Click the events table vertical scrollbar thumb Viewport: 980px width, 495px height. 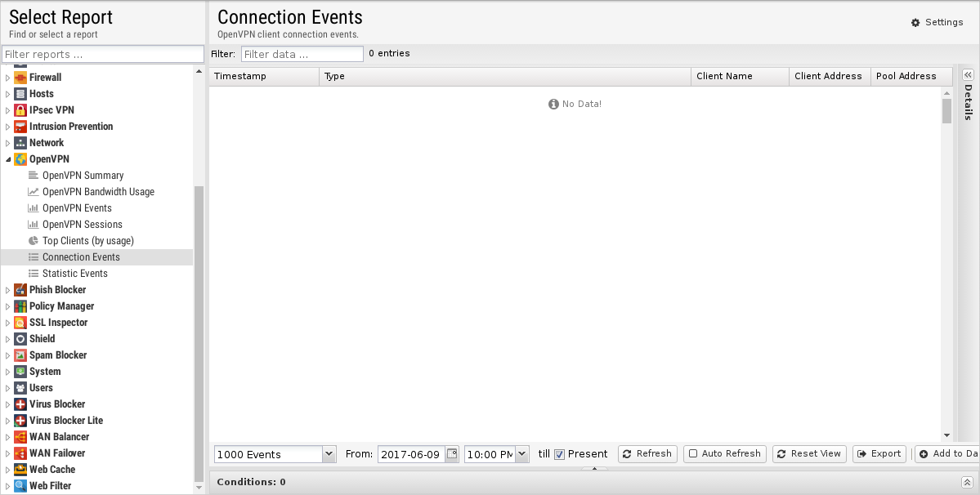[946, 111]
